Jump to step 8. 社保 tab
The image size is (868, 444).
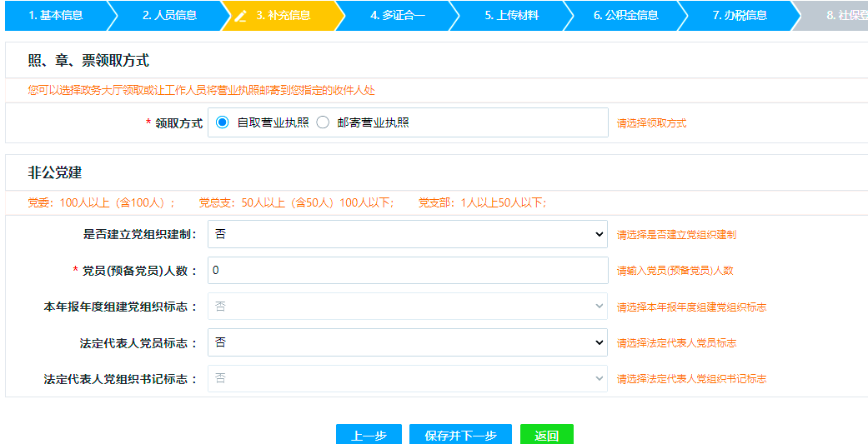coord(842,15)
